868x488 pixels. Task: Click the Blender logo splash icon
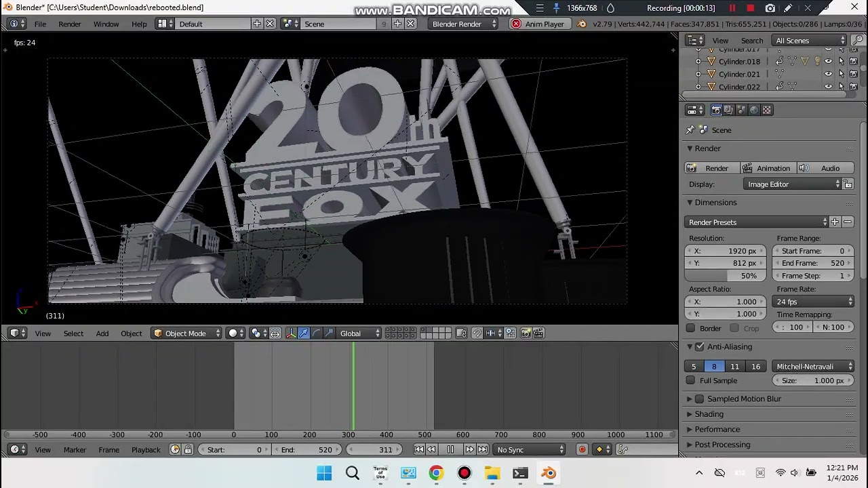[x=581, y=24]
